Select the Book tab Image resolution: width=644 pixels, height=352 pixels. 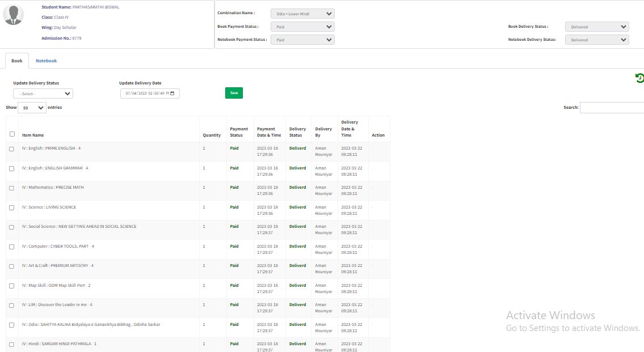pos(17,61)
